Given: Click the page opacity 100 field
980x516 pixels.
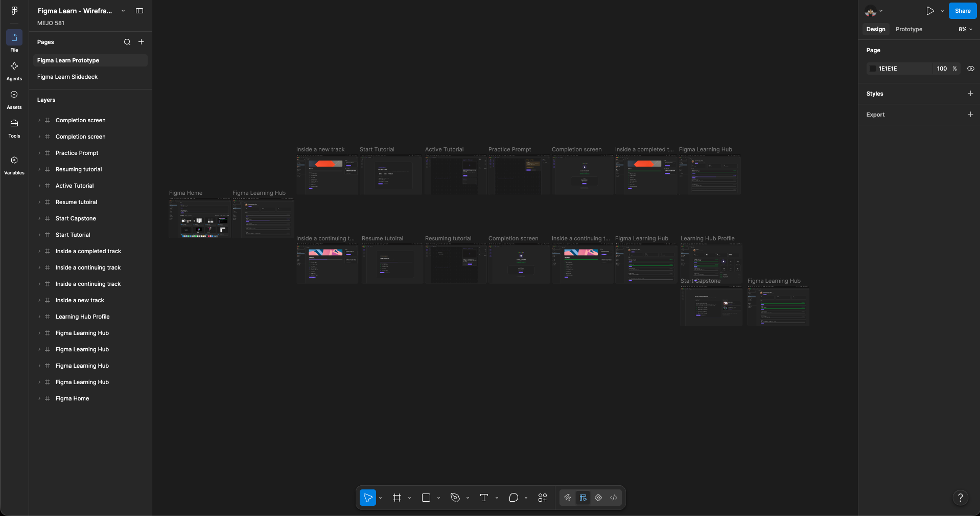Looking at the screenshot, I should (942, 69).
